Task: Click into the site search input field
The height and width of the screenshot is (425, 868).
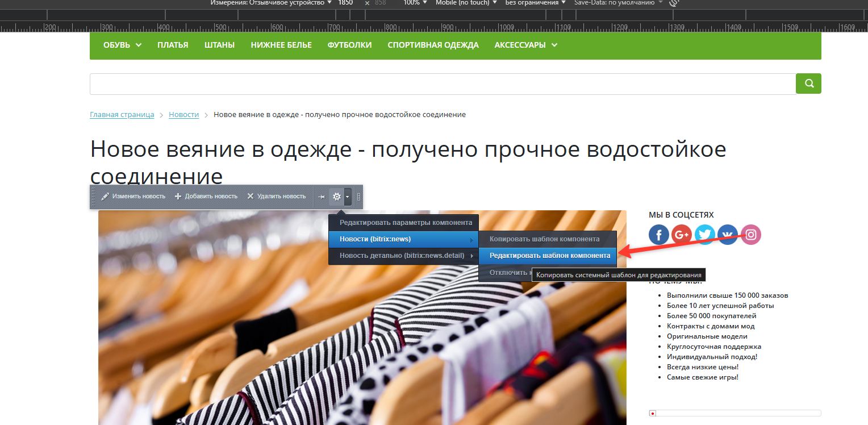Action: pyautogui.click(x=443, y=84)
